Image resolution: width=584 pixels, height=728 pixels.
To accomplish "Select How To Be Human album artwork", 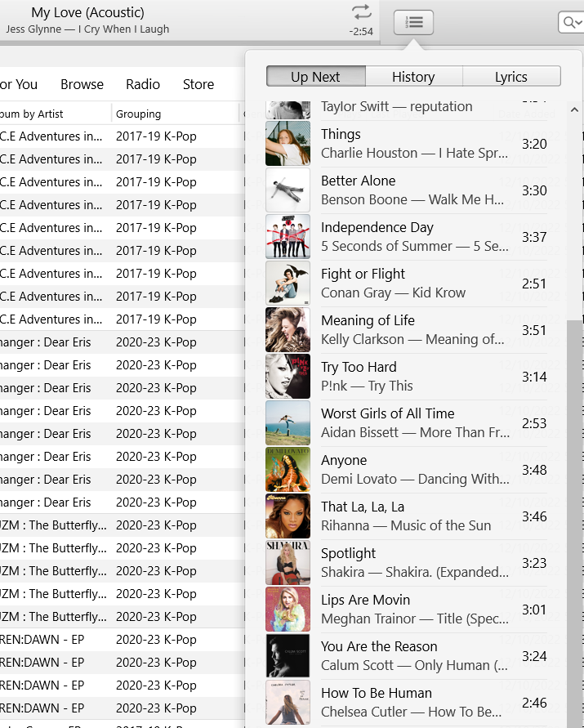I will tap(288, 703).
